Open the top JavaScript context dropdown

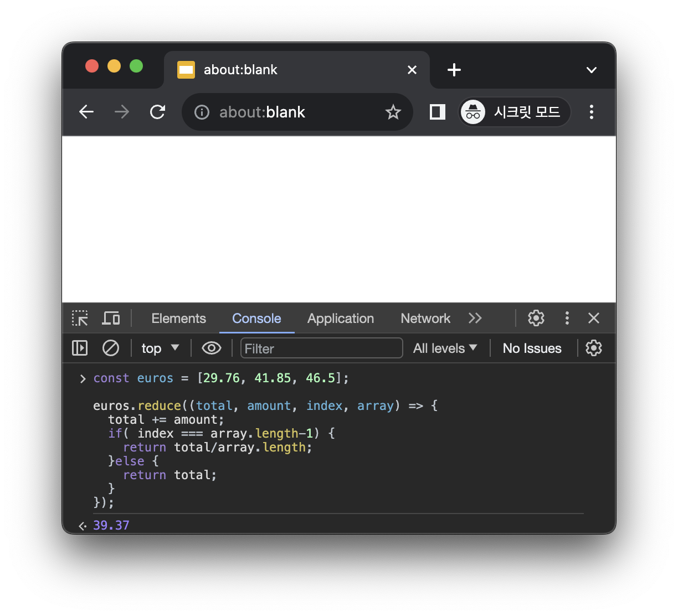160,348
